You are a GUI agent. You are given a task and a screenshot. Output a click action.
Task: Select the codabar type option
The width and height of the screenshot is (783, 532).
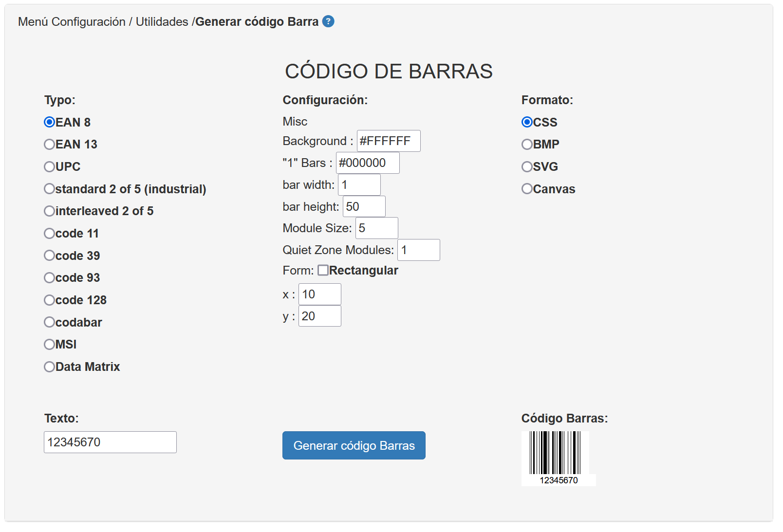pyautogui.click(x=50, y=322)
